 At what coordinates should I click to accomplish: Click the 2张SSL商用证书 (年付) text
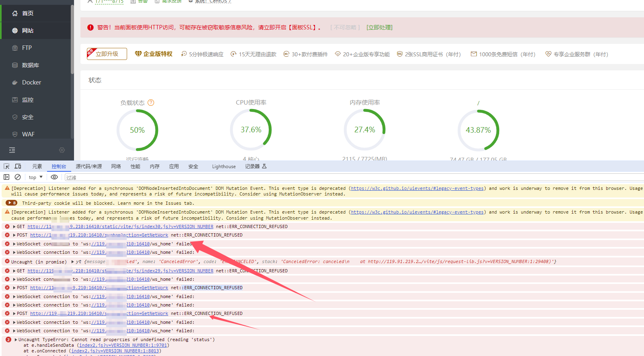(x=433, y=54)
